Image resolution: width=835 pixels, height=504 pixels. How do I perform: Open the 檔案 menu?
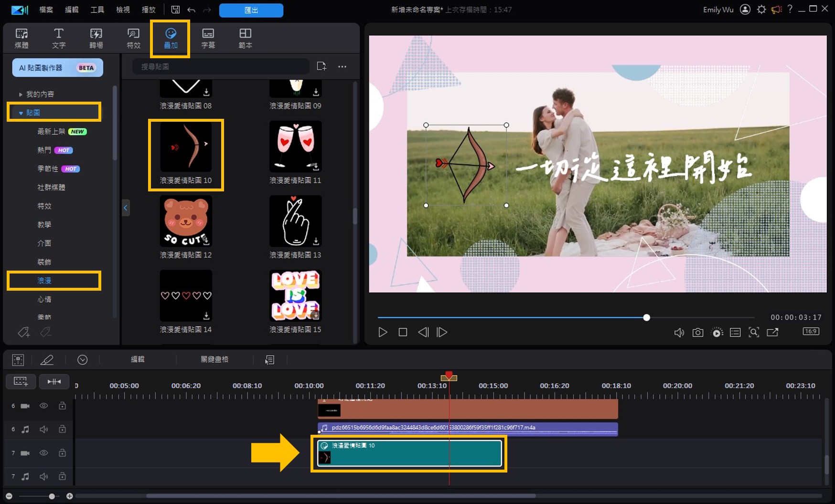click(x=45, y=10)
